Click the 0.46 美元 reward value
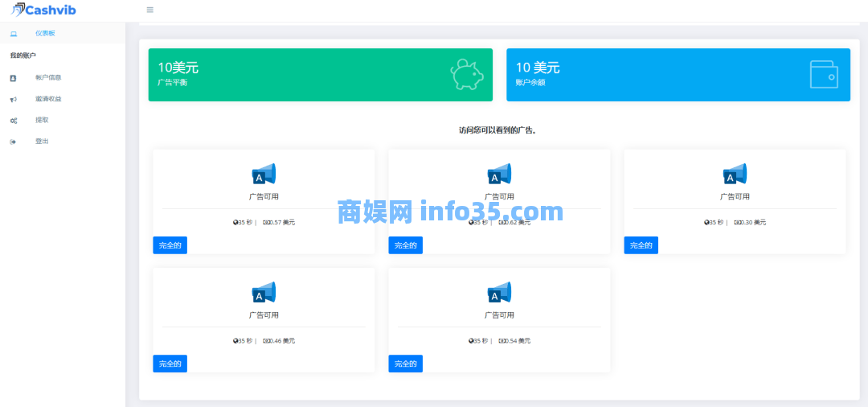The height and width of the screenshot is (407, 868). point(281,341)
